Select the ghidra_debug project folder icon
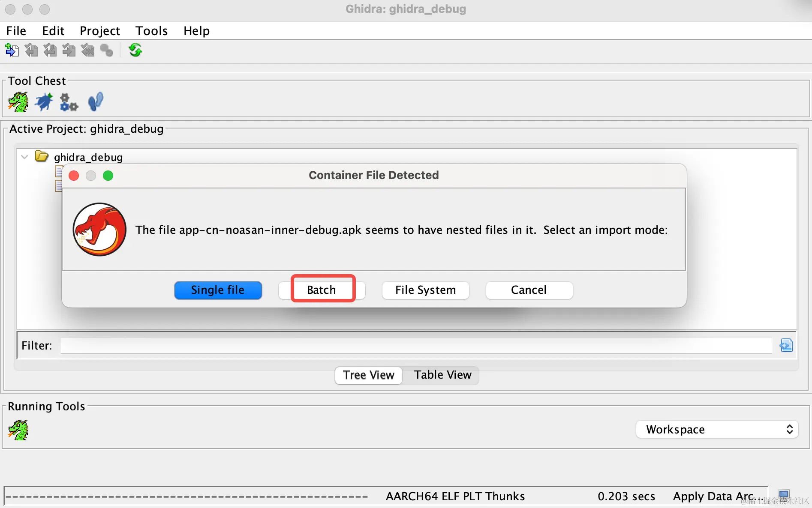This screenshot has height=508, width=812. tap(42, 156)
